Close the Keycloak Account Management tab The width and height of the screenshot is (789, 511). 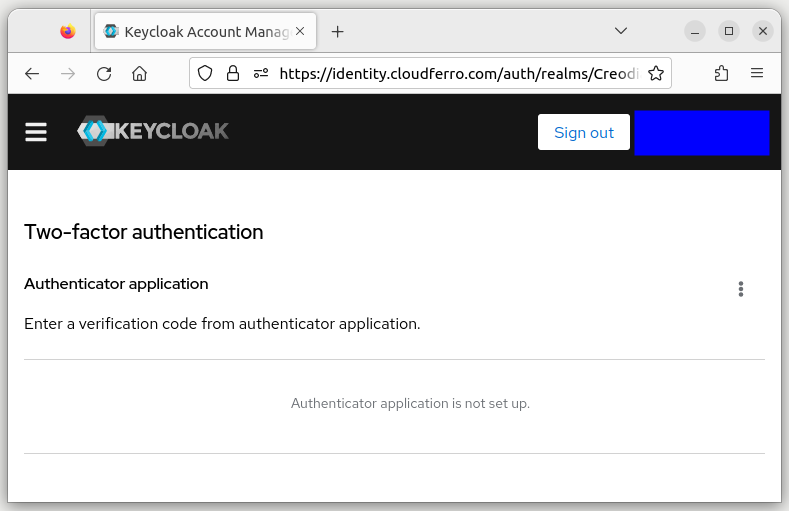coord(300,31)
